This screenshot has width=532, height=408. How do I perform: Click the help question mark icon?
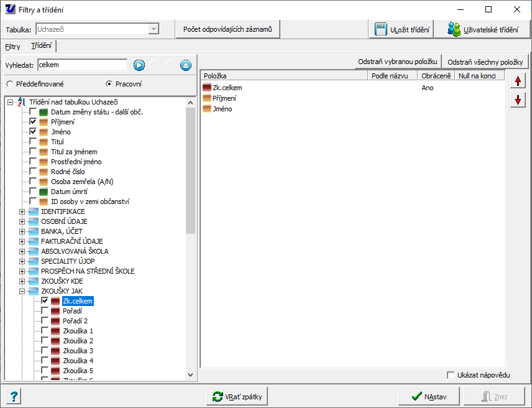[14, 396]
